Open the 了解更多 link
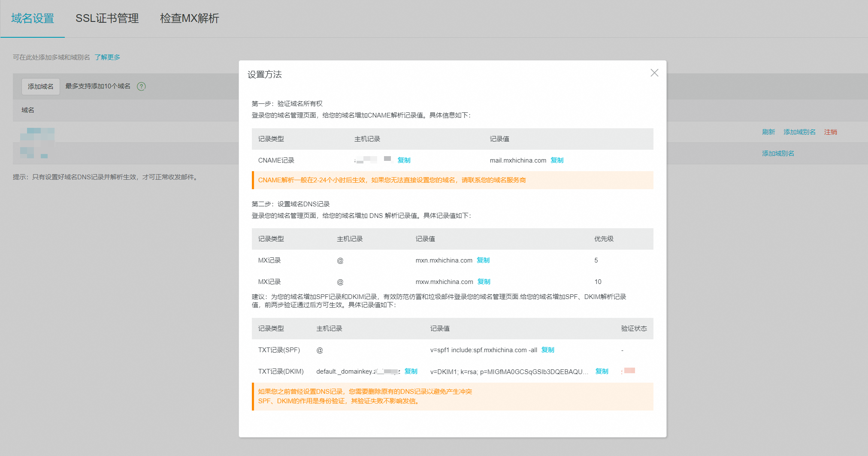This screenshot has width=868, height=456. [108, 57]
